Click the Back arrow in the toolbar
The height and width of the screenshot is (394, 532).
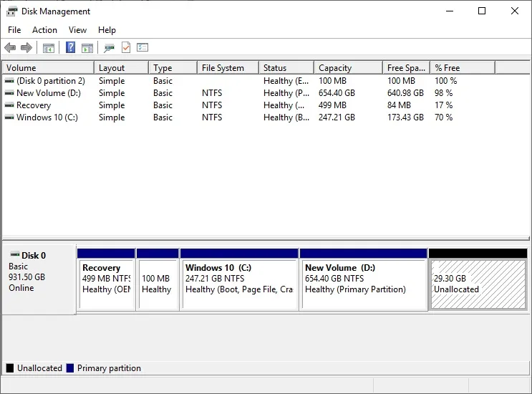[x=10, y=48]
